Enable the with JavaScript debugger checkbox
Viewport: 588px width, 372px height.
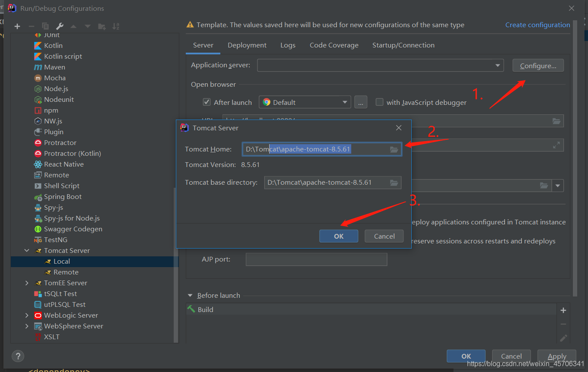379,102
